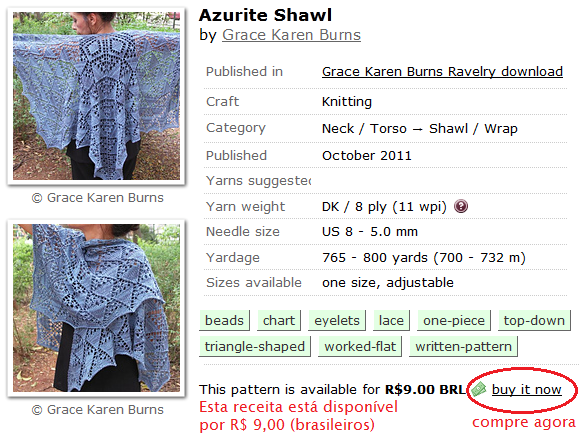
Task: Select the lace tag
Action: [x=391, y=320]
